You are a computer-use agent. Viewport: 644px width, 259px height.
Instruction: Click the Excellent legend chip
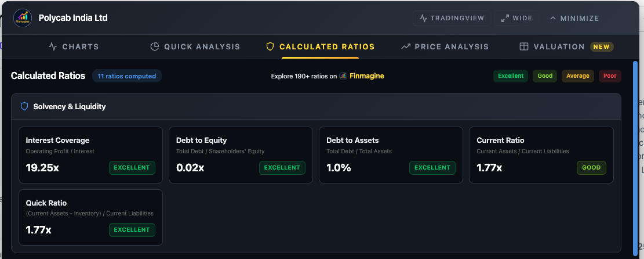[x=511, y=75]
